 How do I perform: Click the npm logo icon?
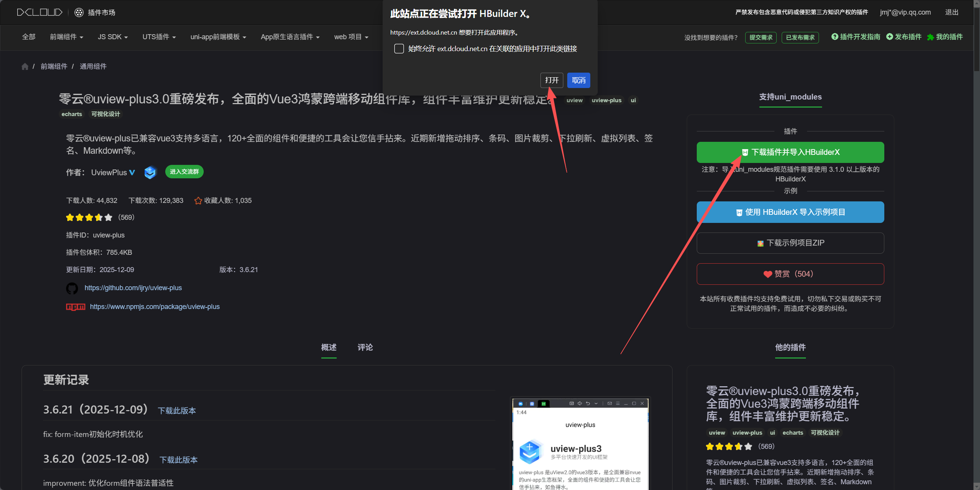75,307
